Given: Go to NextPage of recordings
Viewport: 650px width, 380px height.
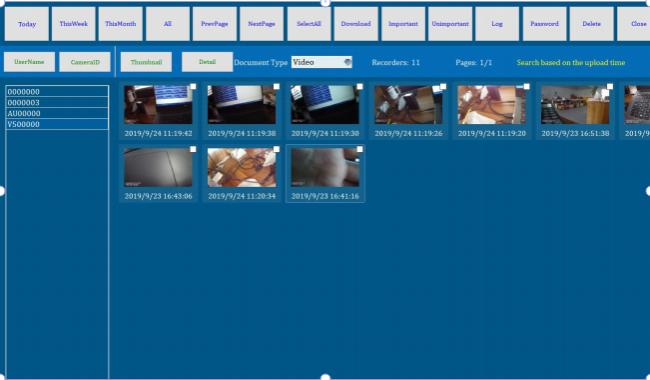Looking at the screenshot, I should (262, 24).
